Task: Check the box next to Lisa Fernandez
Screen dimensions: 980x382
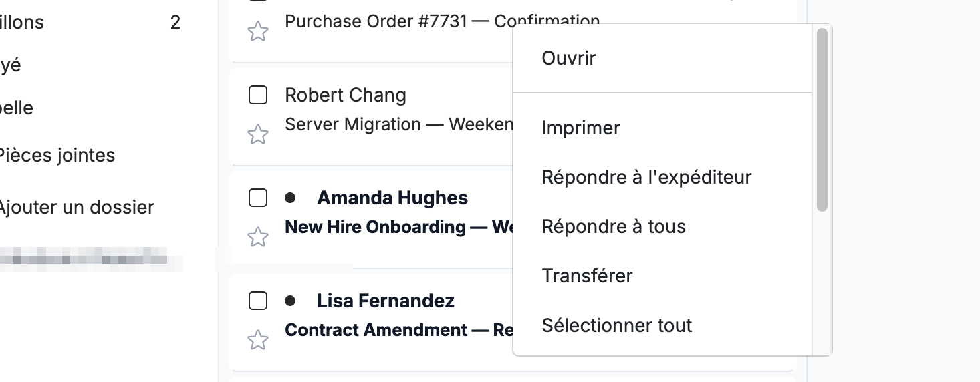Action: (x=258, y=301)
